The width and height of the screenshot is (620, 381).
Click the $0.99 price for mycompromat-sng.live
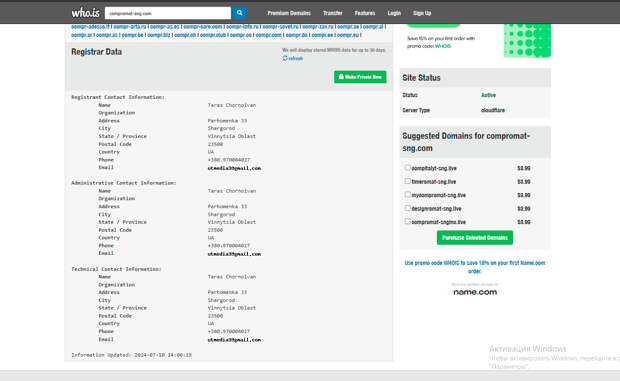coord(524,195)
